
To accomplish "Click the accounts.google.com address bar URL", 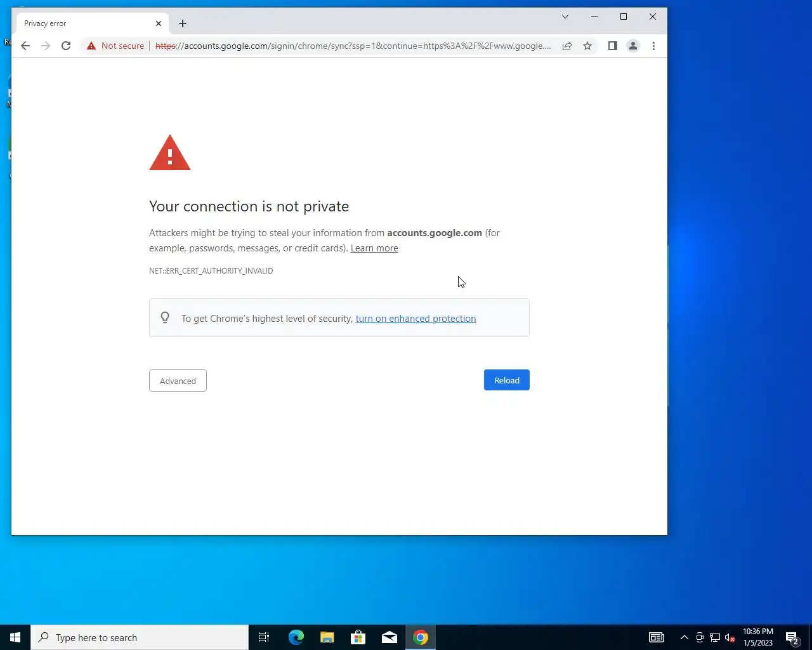I will 353,46.
